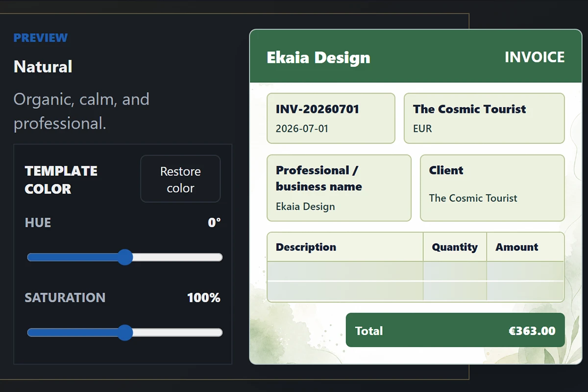The image size is (588, 392).
Task: Click the unfilled right part of Saturation track
Action: [177, 333]
